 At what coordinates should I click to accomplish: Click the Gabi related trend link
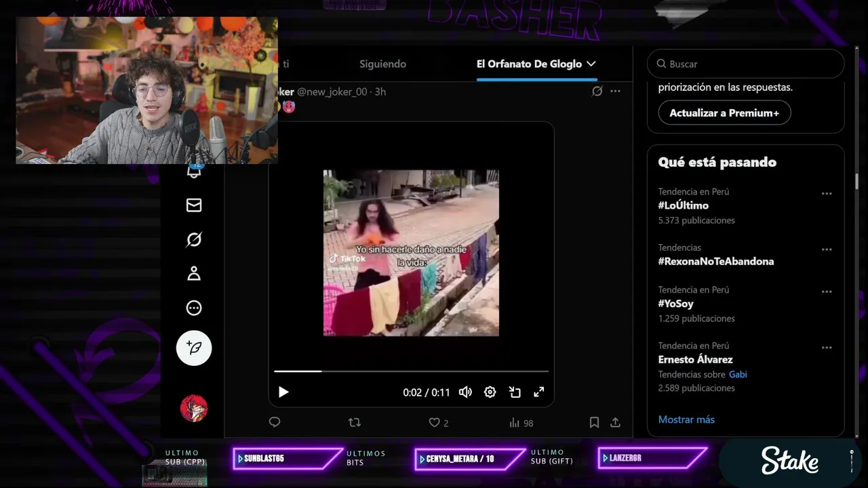[738, 374]
